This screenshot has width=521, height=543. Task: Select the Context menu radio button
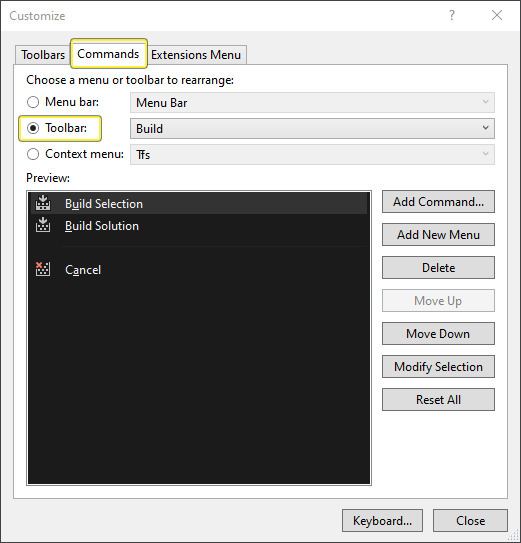pos(33,154)
